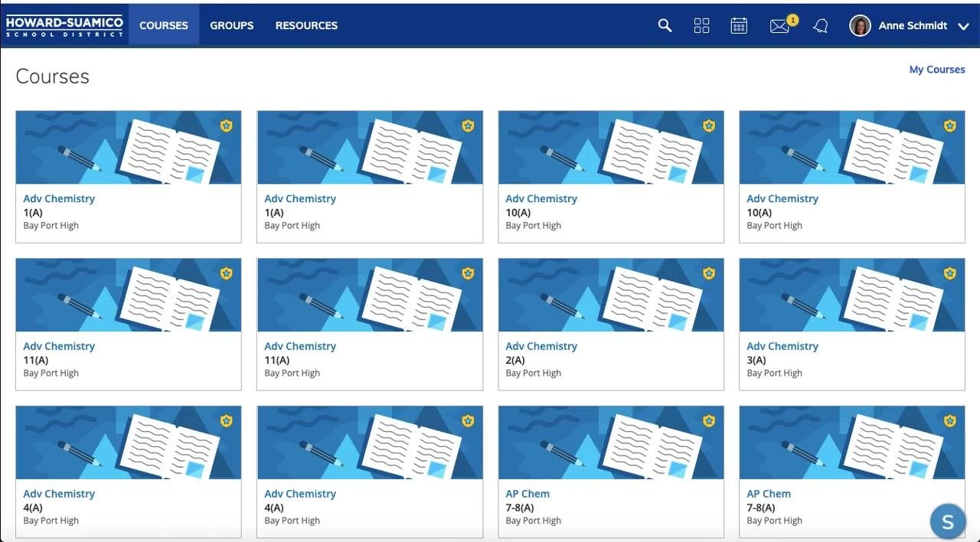Open the messages envelope icon

(779, 26)
